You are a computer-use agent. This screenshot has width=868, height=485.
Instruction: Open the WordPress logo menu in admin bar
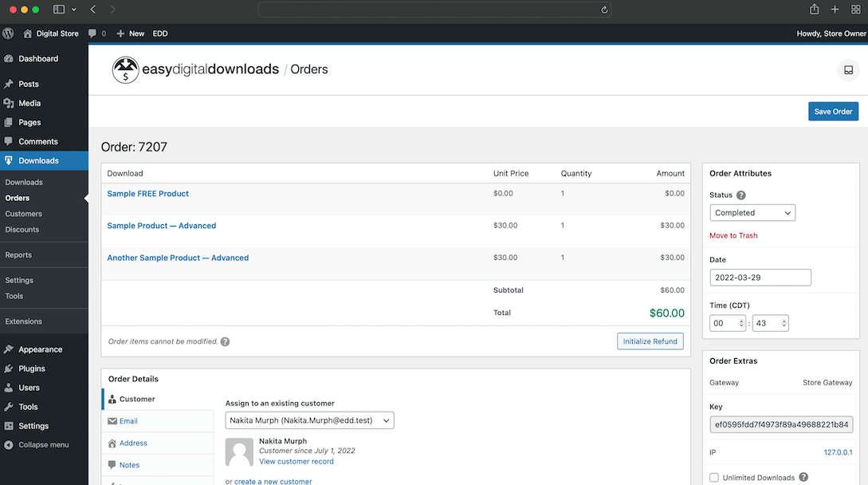click(9, 34)
